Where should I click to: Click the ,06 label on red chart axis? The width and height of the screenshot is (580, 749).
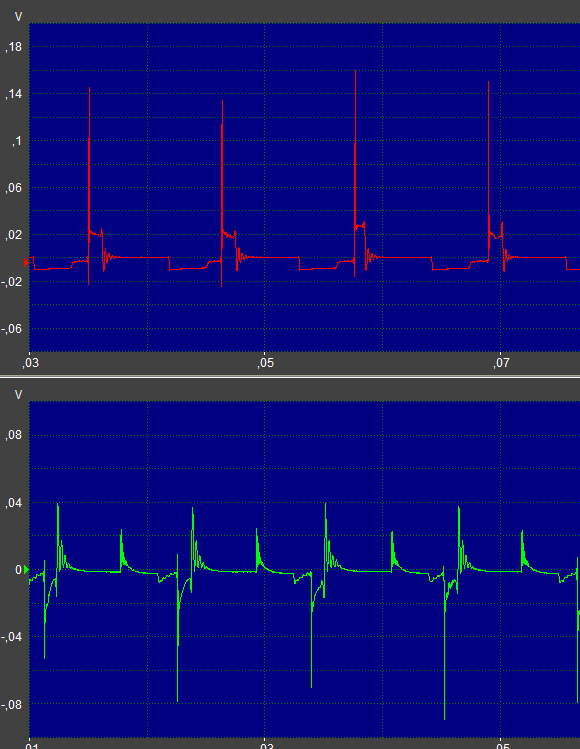click(x=14, y=188)
